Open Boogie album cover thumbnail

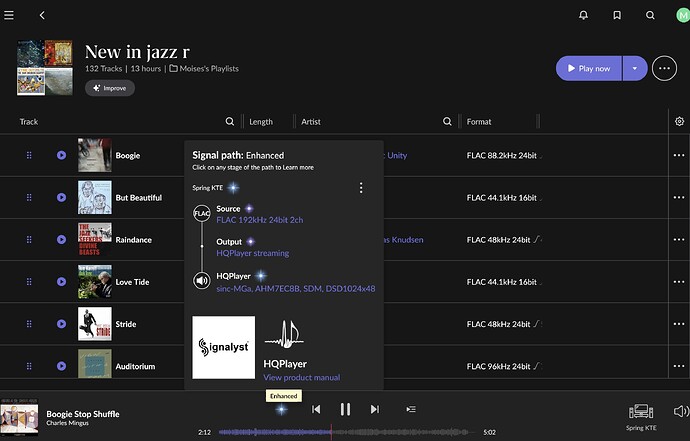[x=95, y=155]
